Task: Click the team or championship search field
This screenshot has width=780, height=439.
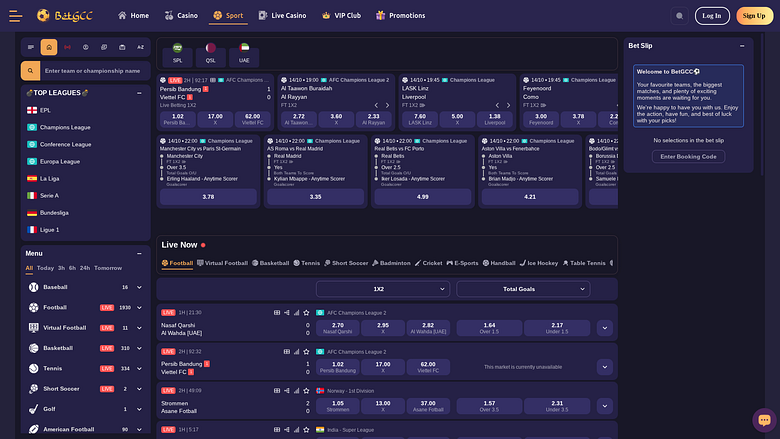Action: tap(95, 71)
